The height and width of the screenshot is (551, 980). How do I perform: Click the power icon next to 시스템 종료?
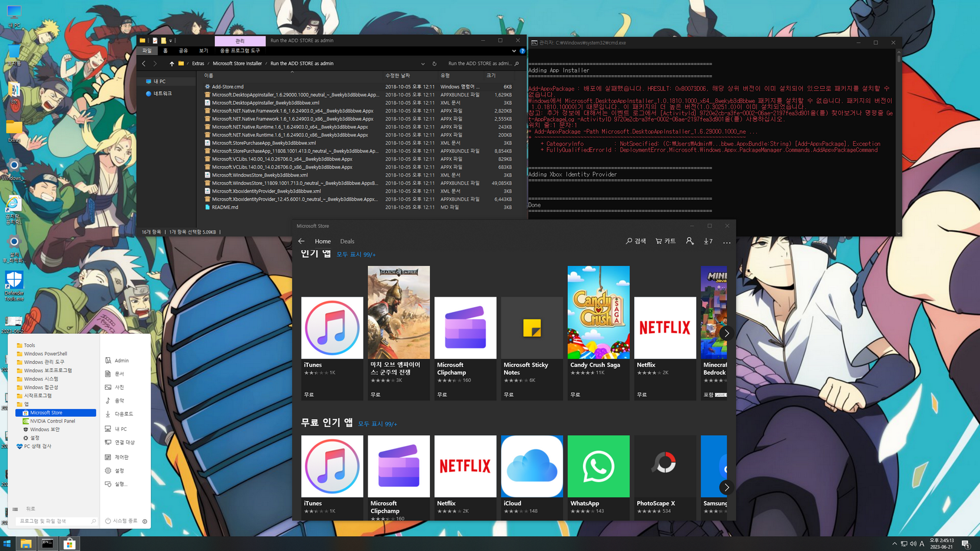click(108, 521)
